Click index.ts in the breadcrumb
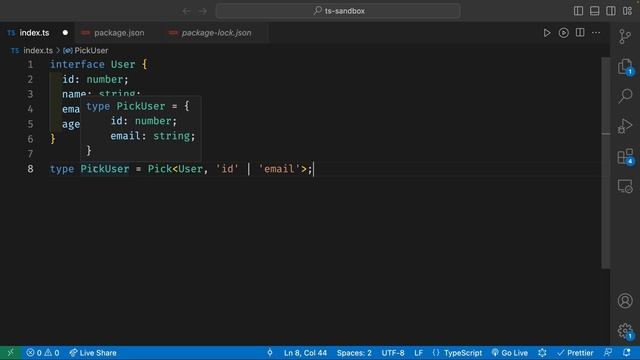Image resolution: width=640 pixels, height=360 pixels. tap(38, 50)
